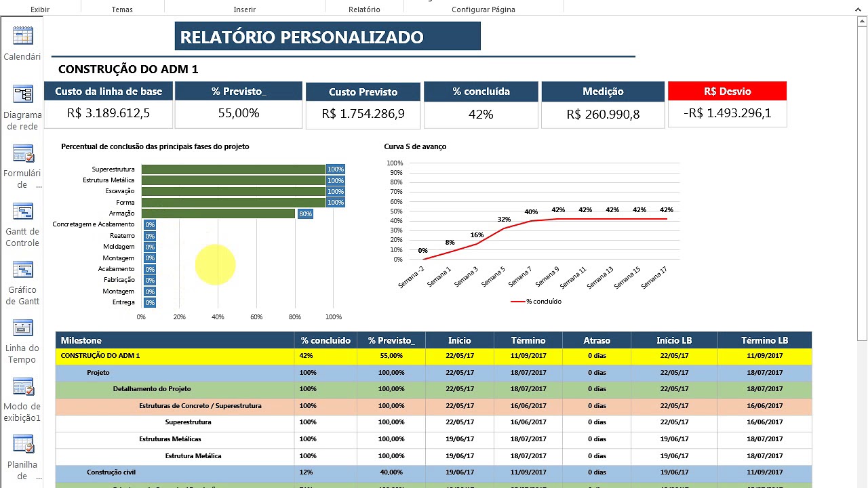Open the Diagrama de rede view
The height and width of the screenshot is (488, 868).
tap(22, 94)
